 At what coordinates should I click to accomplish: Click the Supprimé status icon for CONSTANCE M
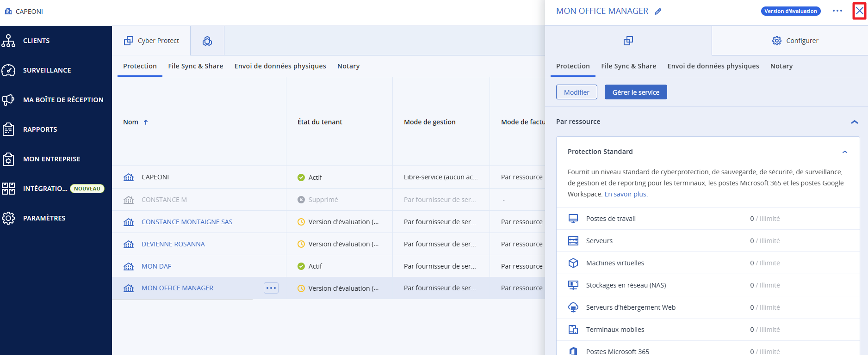click(x=301, y=200)
